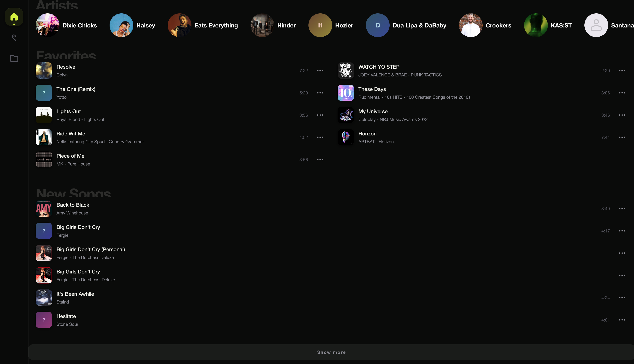Open Eats Everything artist avatar
This screenshot has height=364, width=634.
tap(179, 25)
